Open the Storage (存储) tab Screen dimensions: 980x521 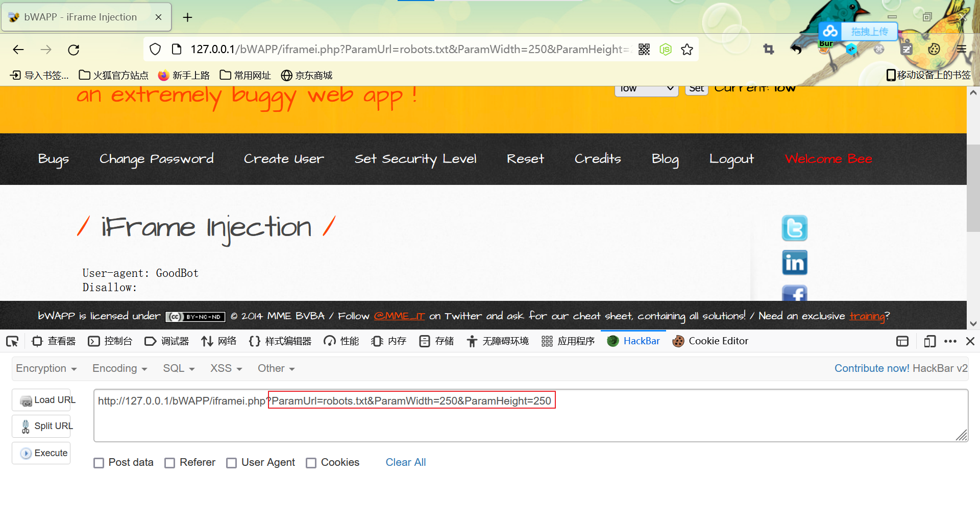tap(436, 341)
